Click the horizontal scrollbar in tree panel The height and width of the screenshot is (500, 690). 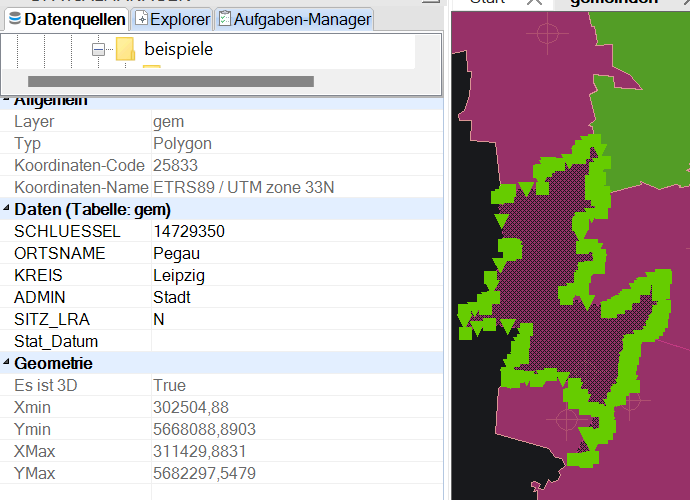tap(171, 81)
